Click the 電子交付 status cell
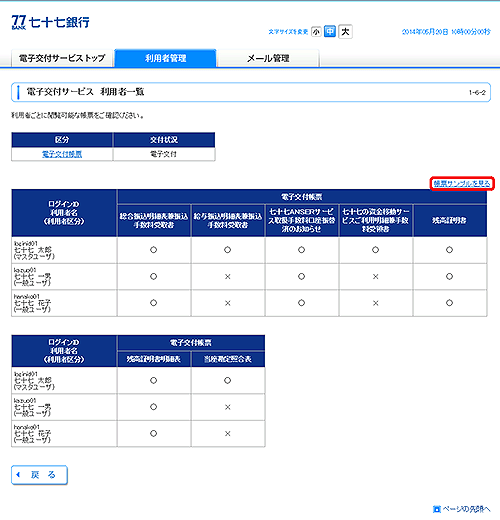This screenshot has height=520, width=500. pos(164,154)
